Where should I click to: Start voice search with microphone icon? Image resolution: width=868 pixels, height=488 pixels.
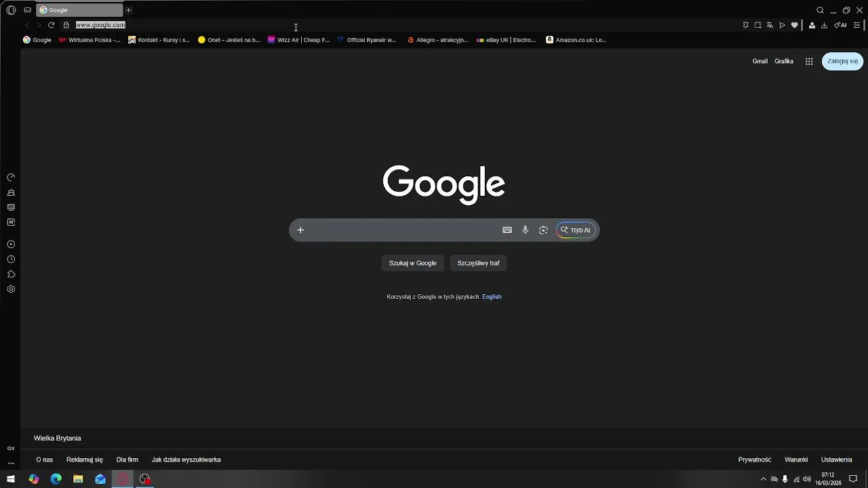[525, 230]
